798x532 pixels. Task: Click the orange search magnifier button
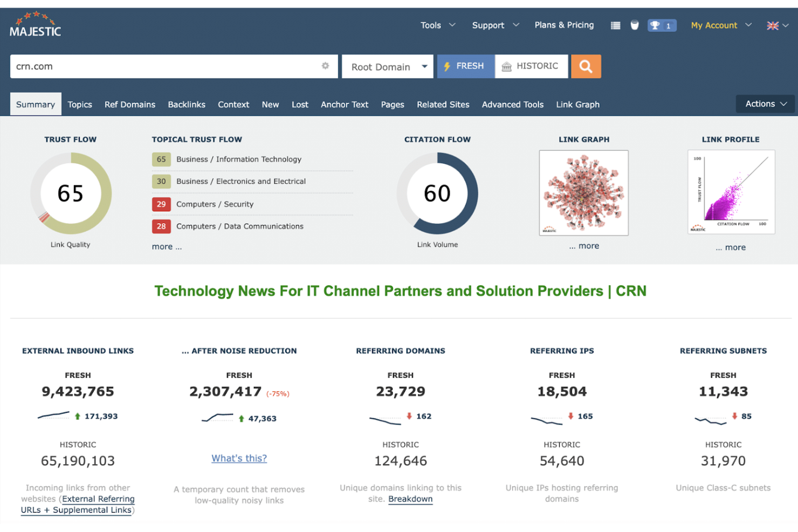click(586, 66)
